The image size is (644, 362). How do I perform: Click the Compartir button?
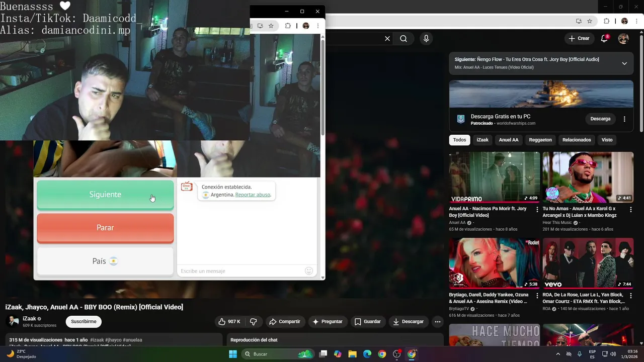click(285, 322)
